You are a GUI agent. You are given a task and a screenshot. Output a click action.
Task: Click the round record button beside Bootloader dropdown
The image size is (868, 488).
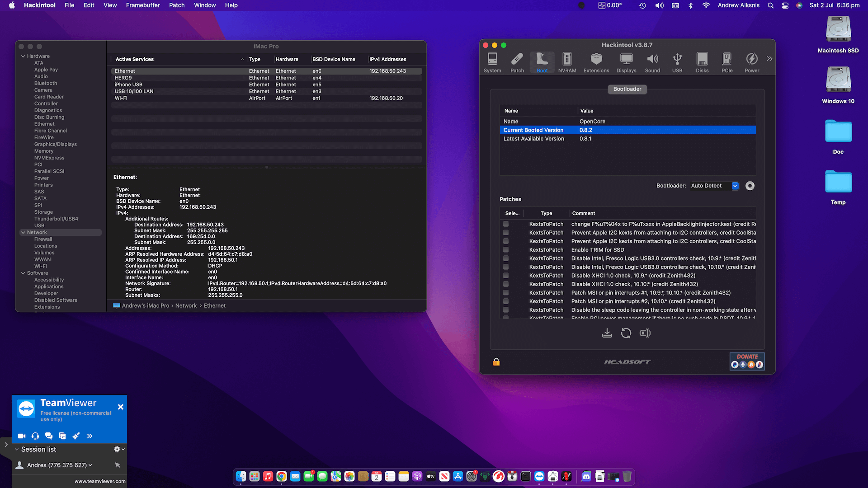click(x=750, y=186)
